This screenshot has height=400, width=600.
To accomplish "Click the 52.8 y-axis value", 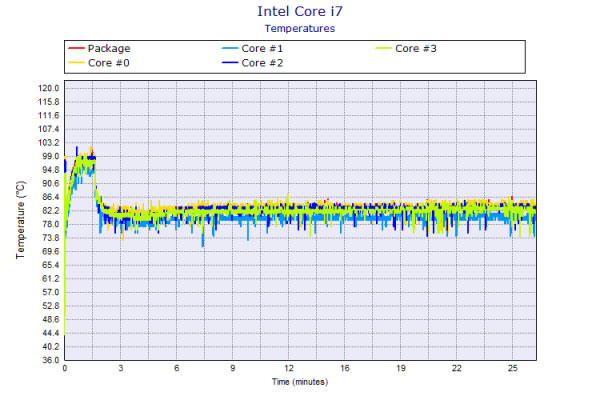I will pos(50,306).
